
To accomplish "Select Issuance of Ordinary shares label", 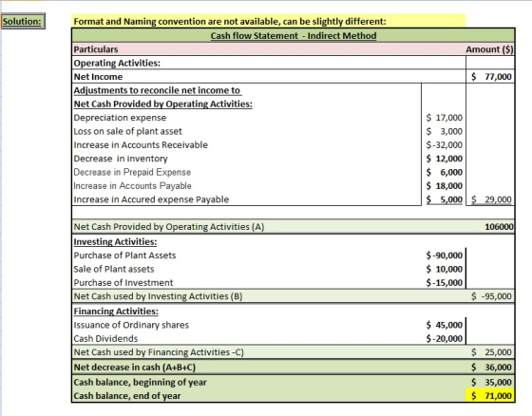I will click(x=131, y=325).
